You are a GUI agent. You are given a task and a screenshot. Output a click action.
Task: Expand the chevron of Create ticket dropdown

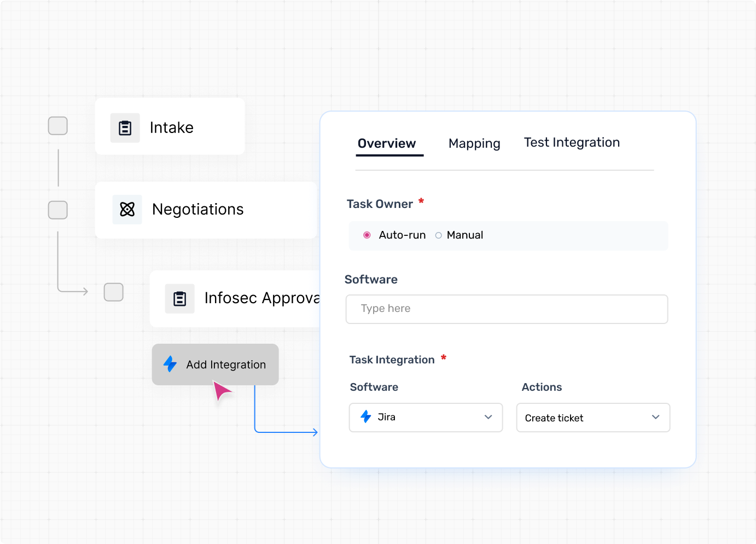[656, 417]
